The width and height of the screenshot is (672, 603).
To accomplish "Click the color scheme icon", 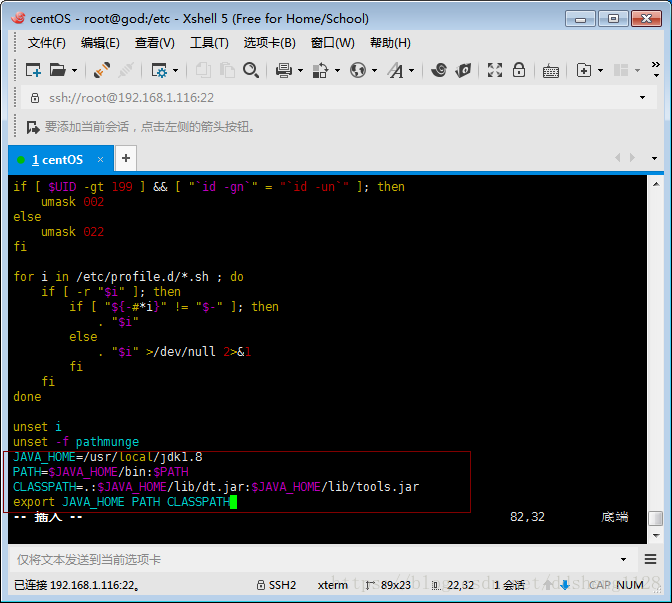I will tap(320, 70).
